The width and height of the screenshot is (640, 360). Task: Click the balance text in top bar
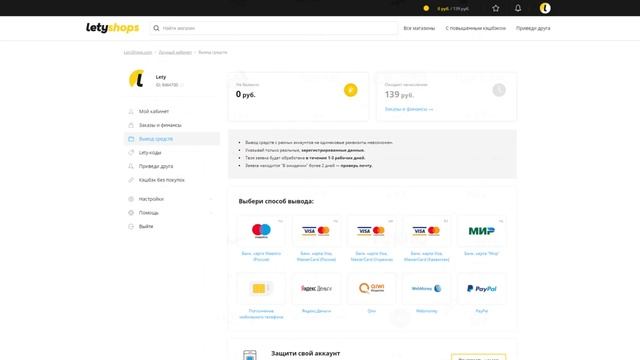[x=453, y=8]
